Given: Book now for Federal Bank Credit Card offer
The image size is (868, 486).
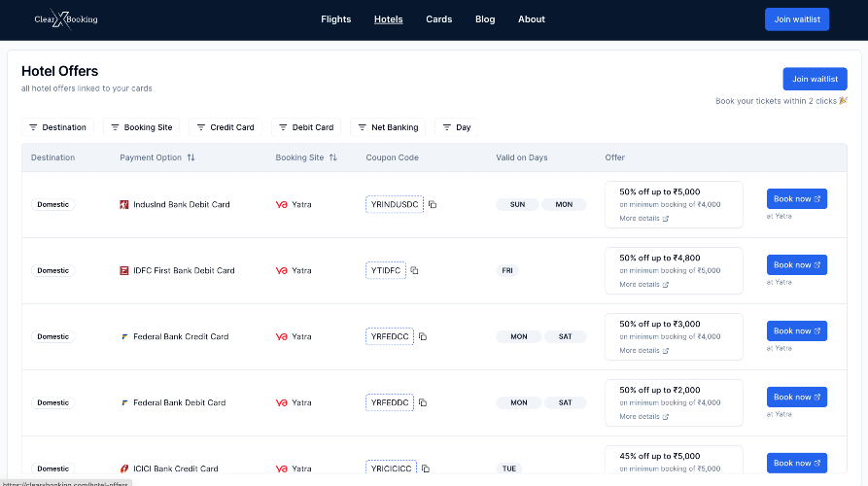Looking at the screenshot, I should [x=797, y=331].
